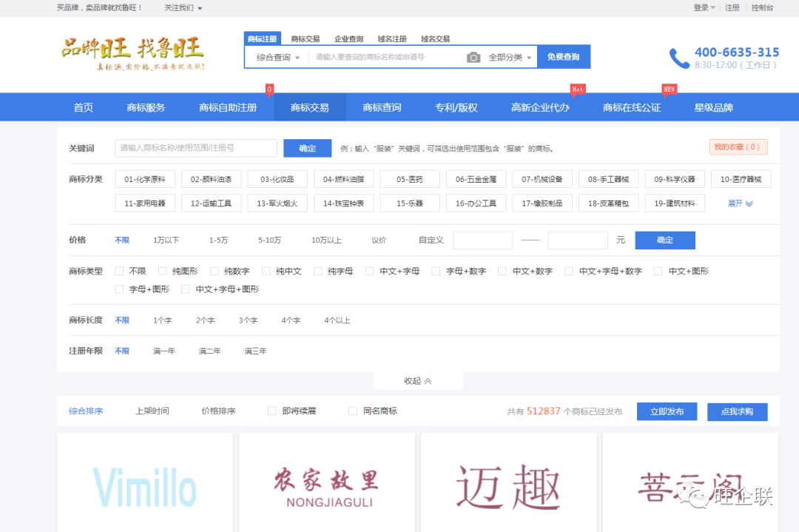
Task: Expand the trademark category list with 展开
Action: [x=740, y=203]
